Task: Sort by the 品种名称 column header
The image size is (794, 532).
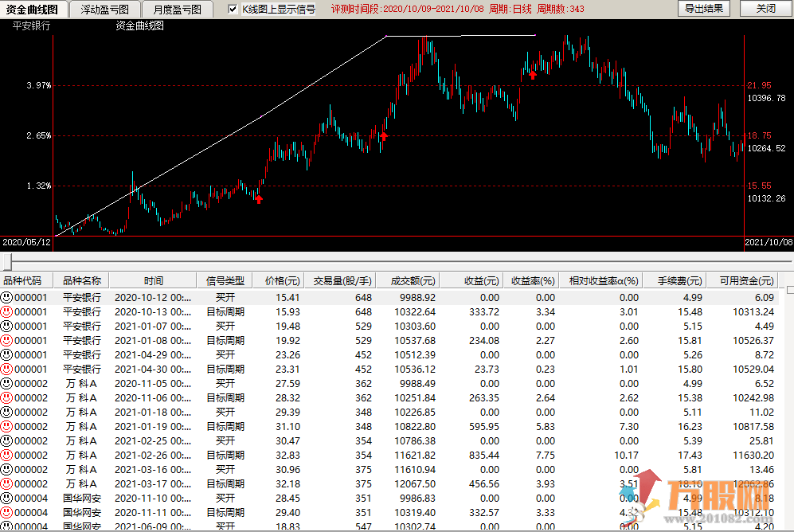Action: pyautogui.click(x=81, y=280)
